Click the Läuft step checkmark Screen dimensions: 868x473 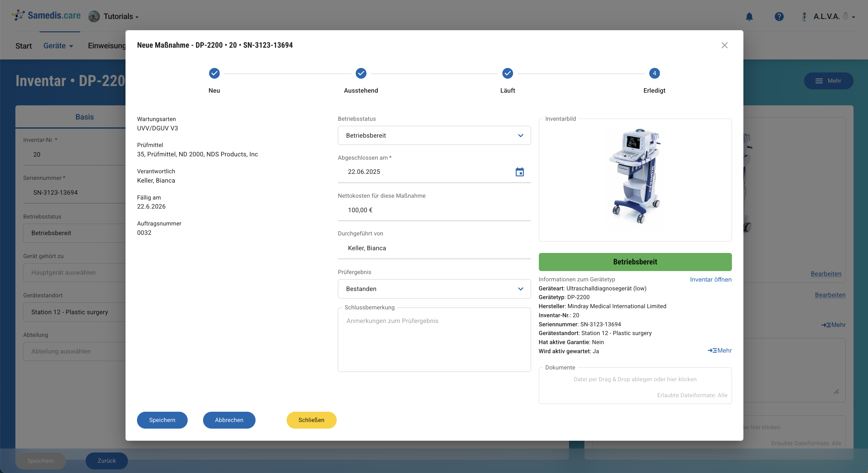[507, 73]
